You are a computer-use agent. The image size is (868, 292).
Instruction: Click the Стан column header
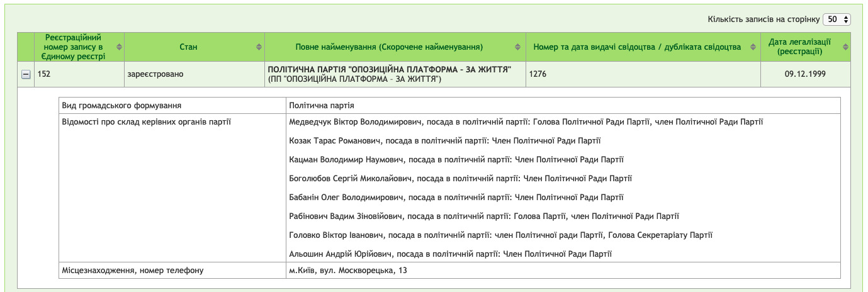(195, 47)
